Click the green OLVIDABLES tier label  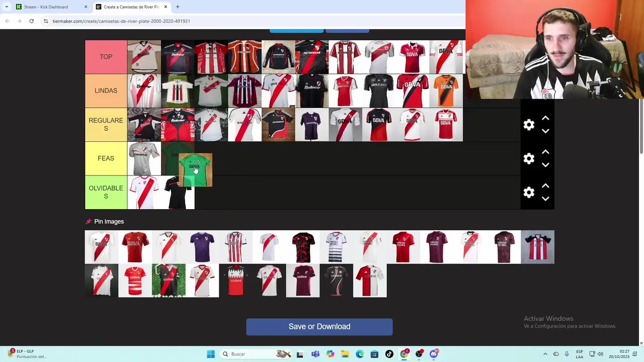106,192
